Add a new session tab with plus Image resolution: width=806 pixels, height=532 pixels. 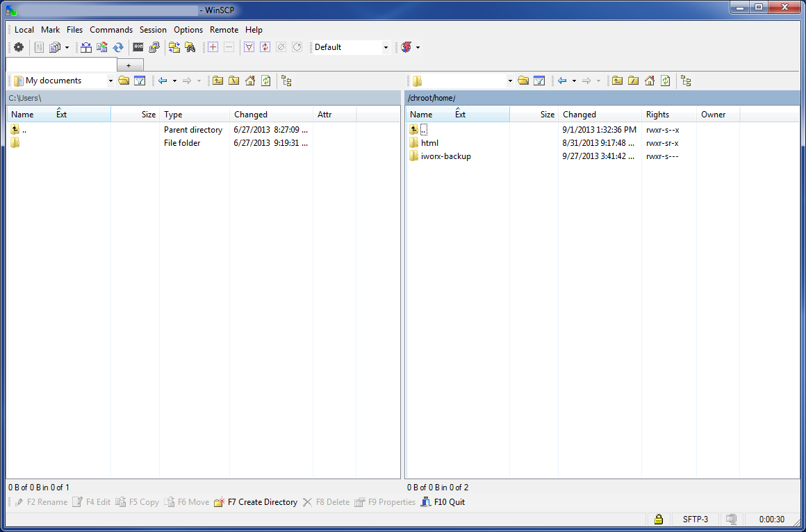tap(129, 65)
